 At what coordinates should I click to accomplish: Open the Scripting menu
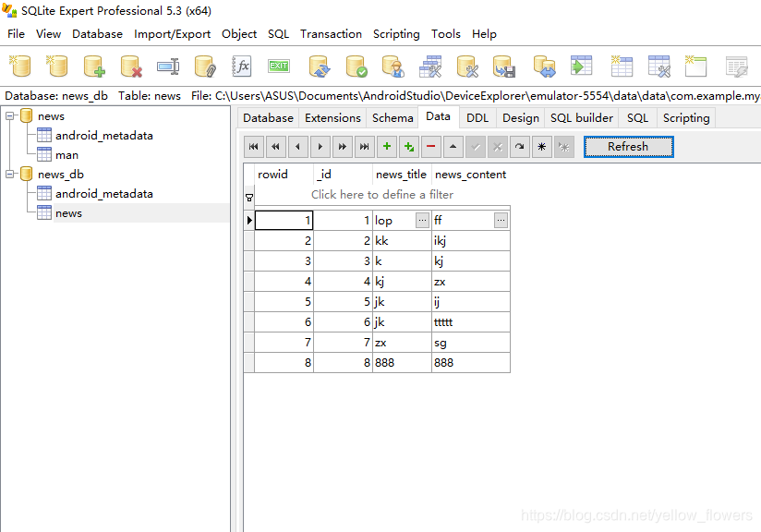click(x=396, y=34)
